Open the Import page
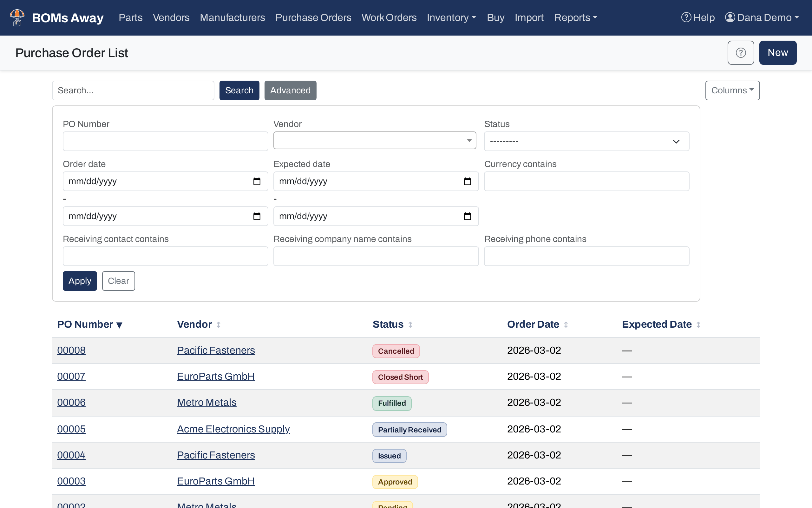This screenshot has height=508, width=812. (529, 17)
